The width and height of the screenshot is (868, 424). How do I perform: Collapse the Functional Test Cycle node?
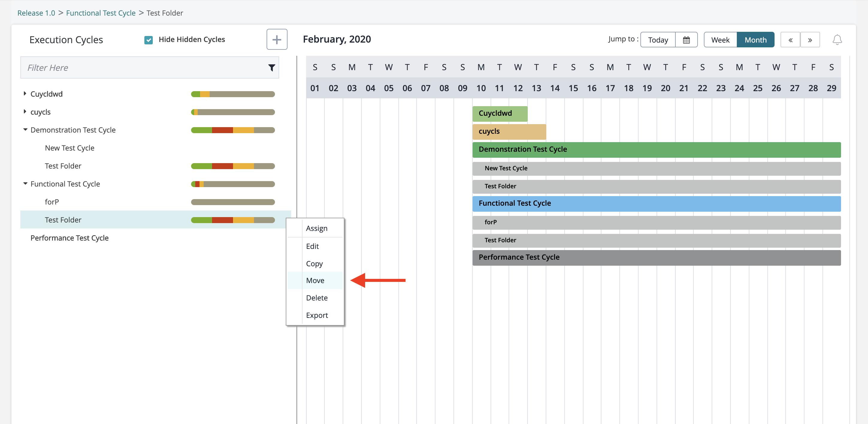tap(25, 184)
